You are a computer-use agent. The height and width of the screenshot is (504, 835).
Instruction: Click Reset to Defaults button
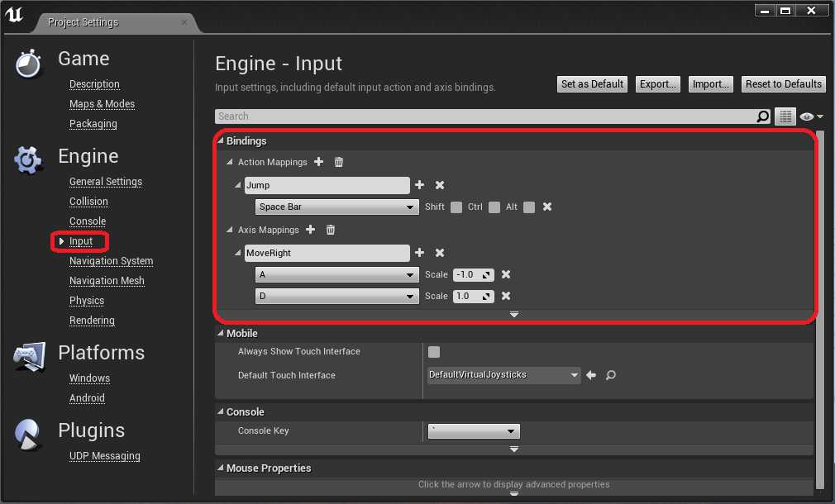coord(783,84)
